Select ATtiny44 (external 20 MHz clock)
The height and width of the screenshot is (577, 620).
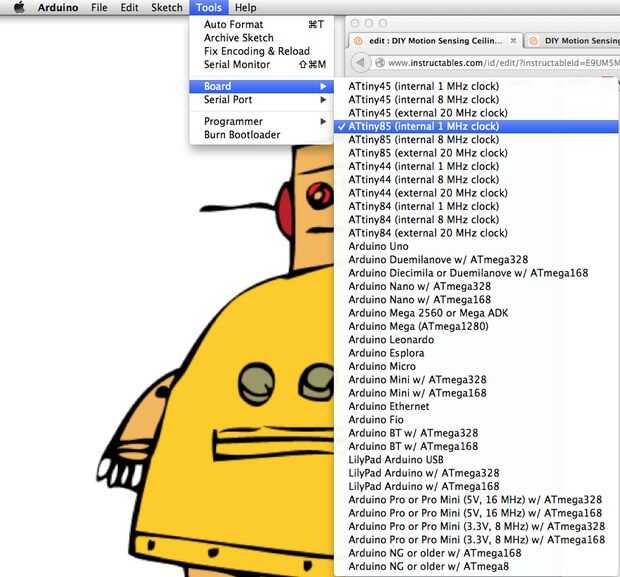(476, 193)
